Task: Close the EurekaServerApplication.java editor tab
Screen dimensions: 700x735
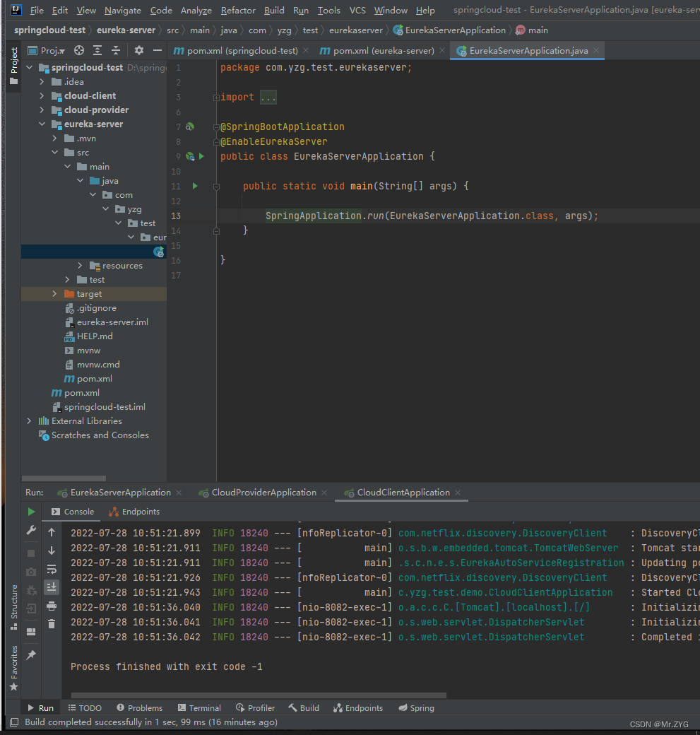Action: tap(596, 50)
